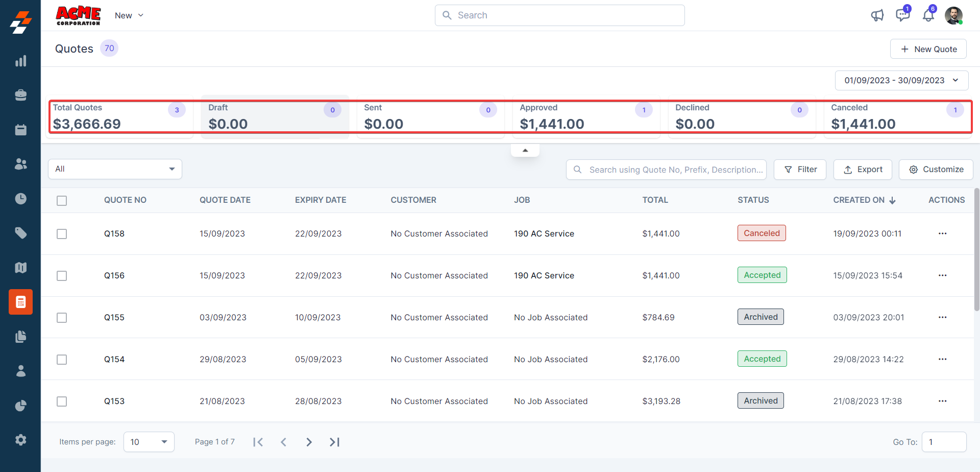Screen dimensions: 980x472
Task: Click the New Quote button
Action: point(928,49)
